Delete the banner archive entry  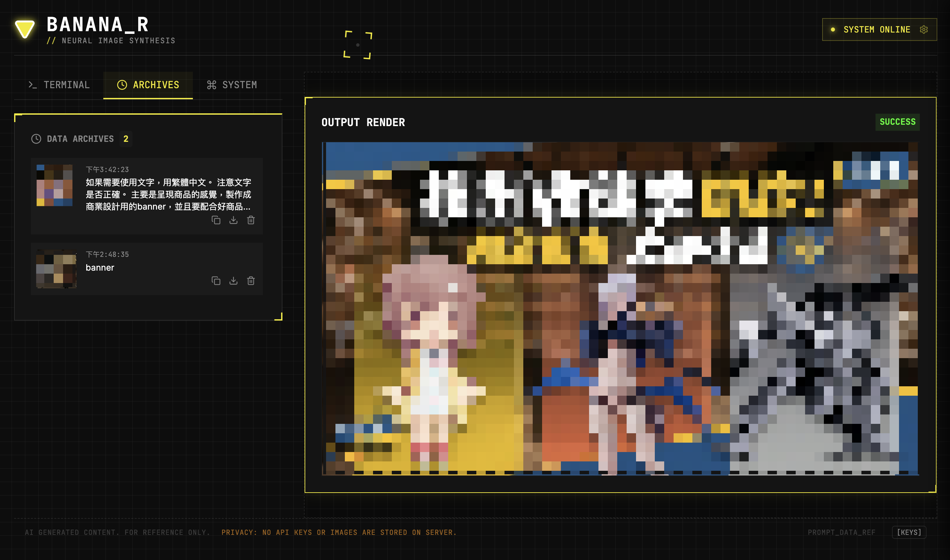coord(251,281)
